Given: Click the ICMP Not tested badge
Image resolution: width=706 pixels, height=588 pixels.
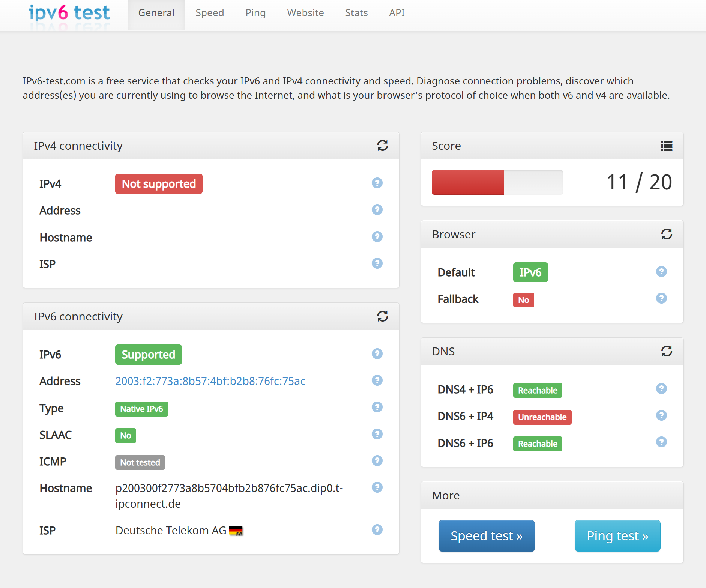Looking at the screenshot, I should pos(140,462).
